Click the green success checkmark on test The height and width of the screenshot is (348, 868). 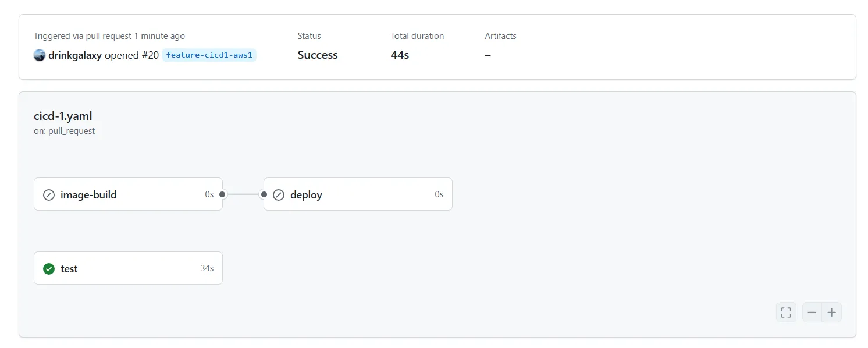(49, 268)
